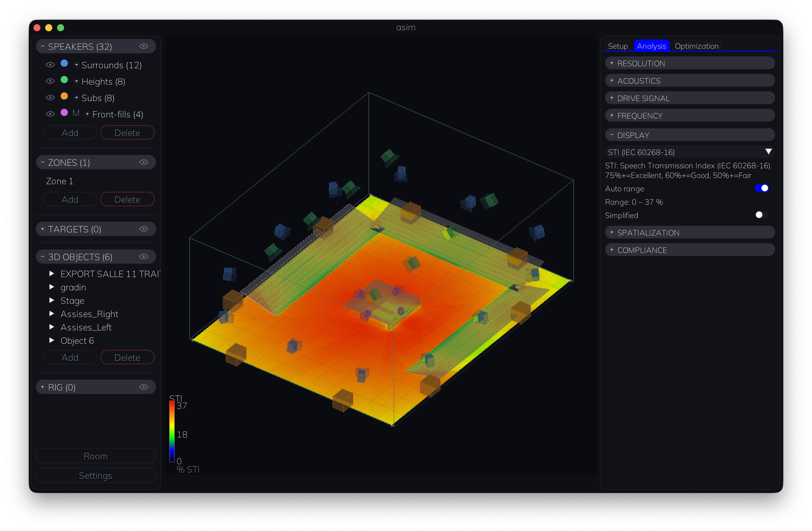Image resolution: width=812 pixels, height=531 pixels.
Task: Click the blue Surrounds color dot
Action: (64, 63)
